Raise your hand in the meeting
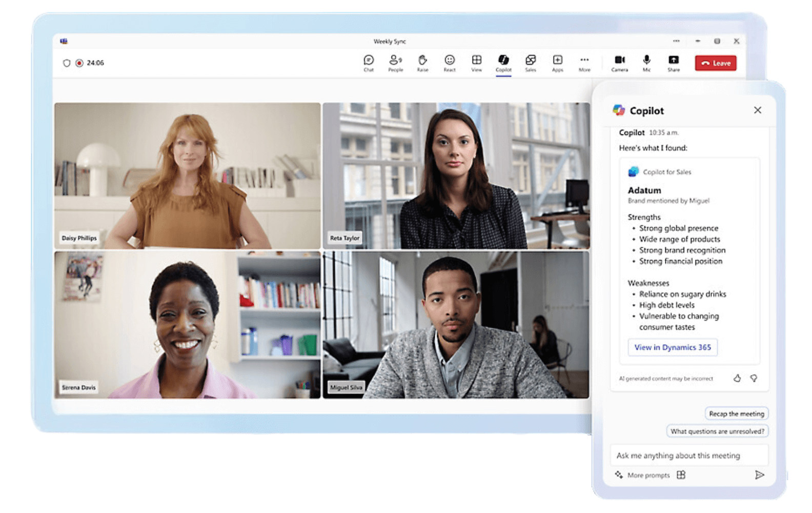Viewport: 812px width, 513px height. (422, 63)
